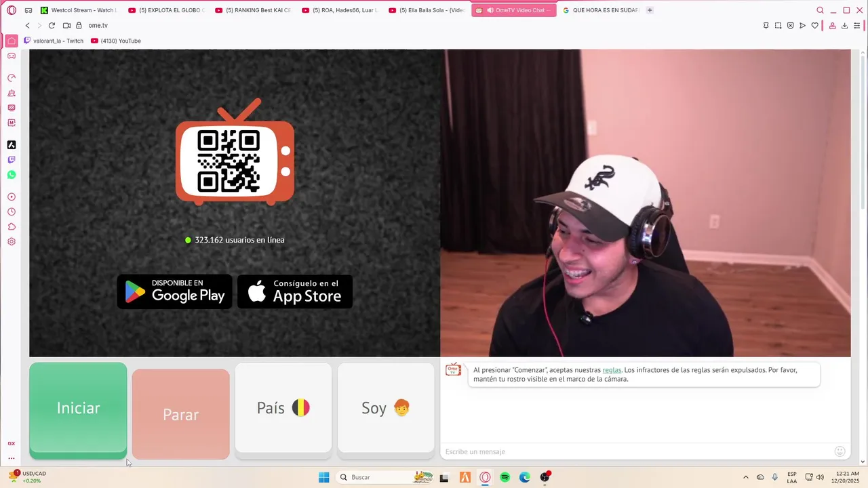Click the Parar button
This screenshot has height=488, width=868.
pyautogui.click(x=180, y=414)
